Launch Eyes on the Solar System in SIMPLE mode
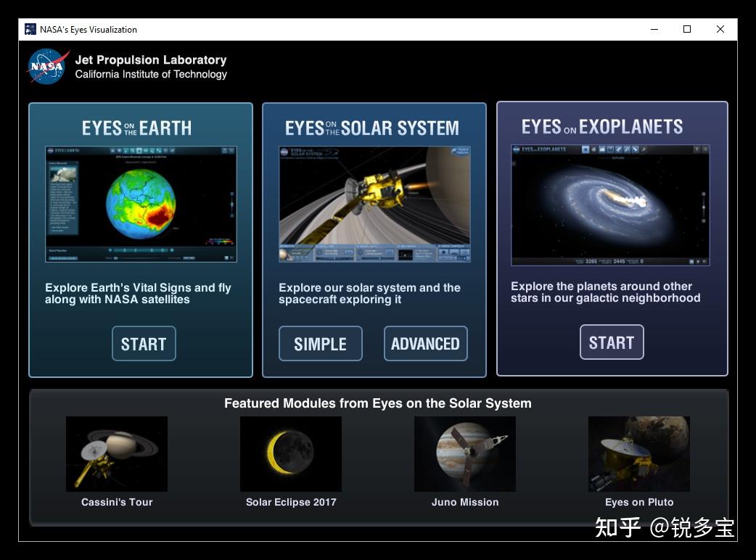This screenshot has width=756, height=560. tap(321, 343)
